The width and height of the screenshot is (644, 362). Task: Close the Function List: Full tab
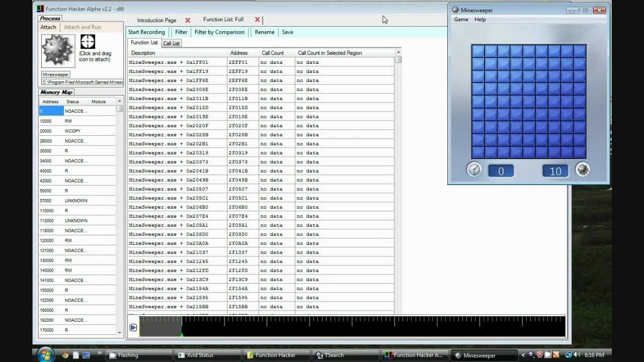[x=257, y=20]
